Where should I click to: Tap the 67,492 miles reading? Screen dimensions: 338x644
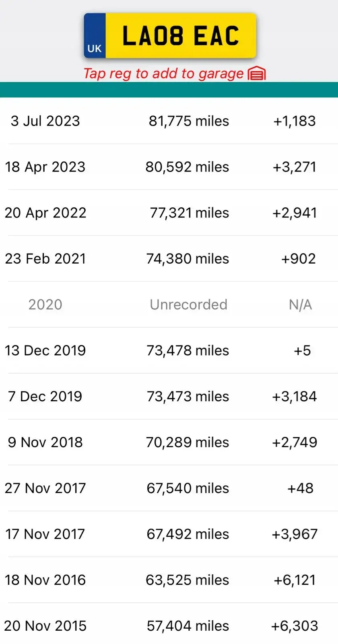click(x=188, y=534)
